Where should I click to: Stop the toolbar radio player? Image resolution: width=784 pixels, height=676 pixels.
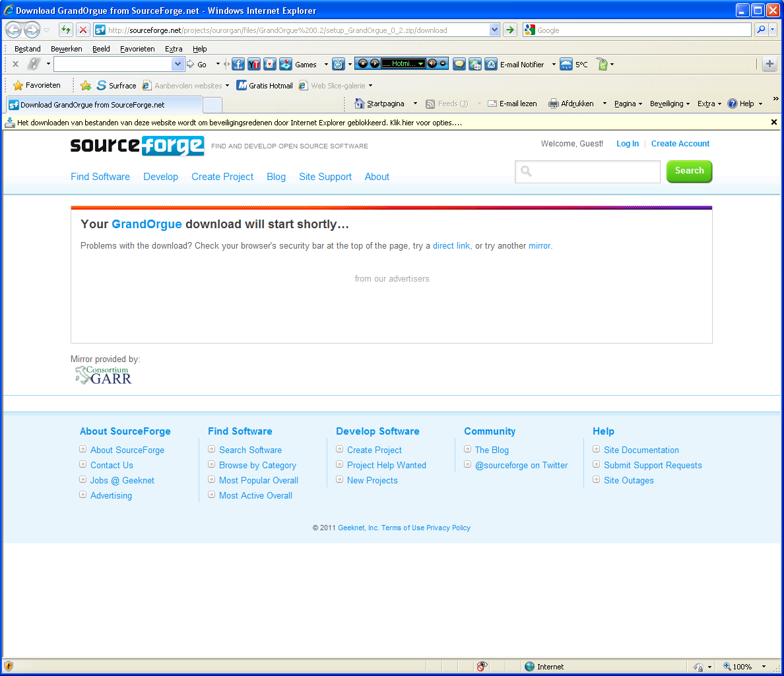pos(363,63)
